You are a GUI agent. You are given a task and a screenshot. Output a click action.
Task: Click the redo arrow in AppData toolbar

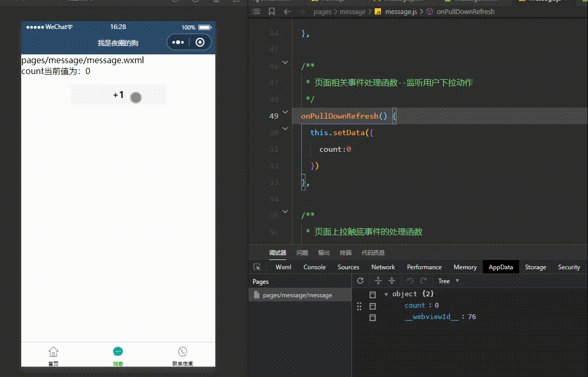(424, 281)
